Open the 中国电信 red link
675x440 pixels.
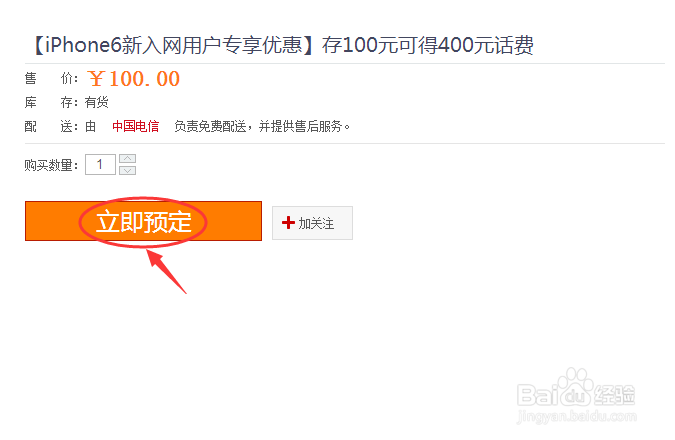coord(136,126)
